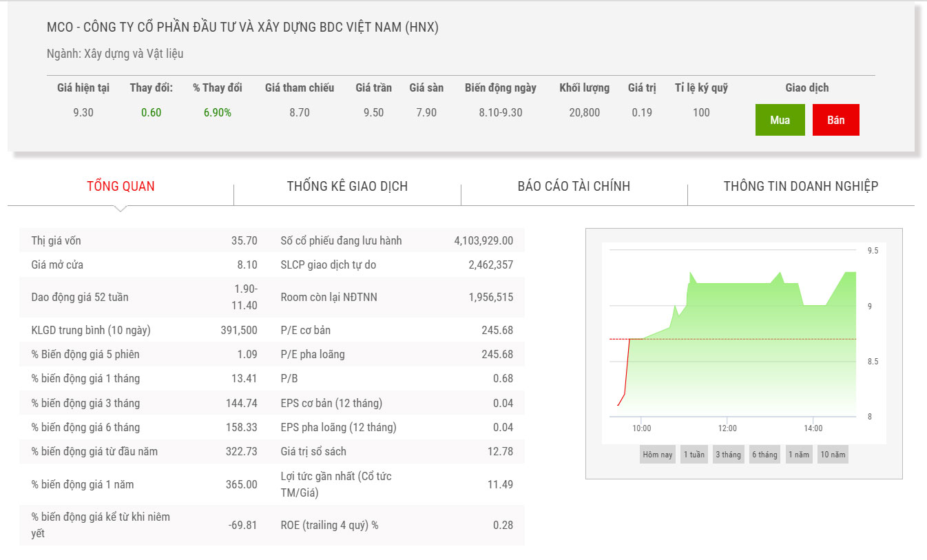
Task: Switch to the Tổng Quan tab
Action: point(121,186)
